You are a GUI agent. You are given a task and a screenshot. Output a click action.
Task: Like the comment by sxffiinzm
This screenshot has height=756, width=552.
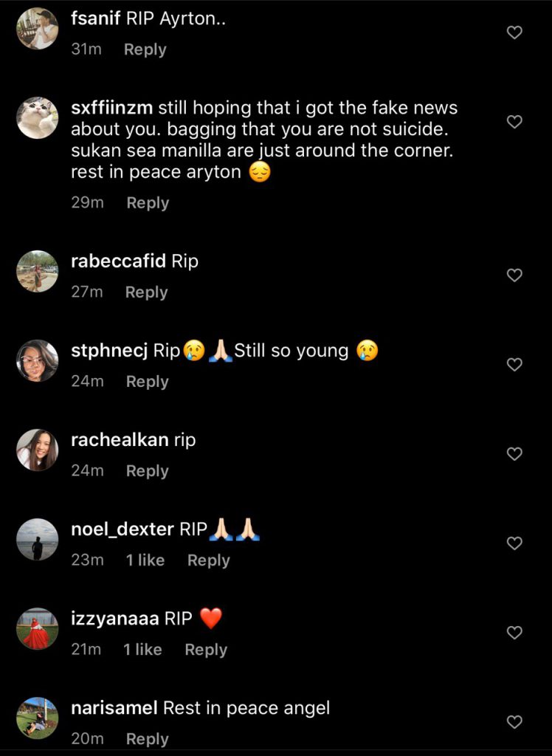[515, 122]
